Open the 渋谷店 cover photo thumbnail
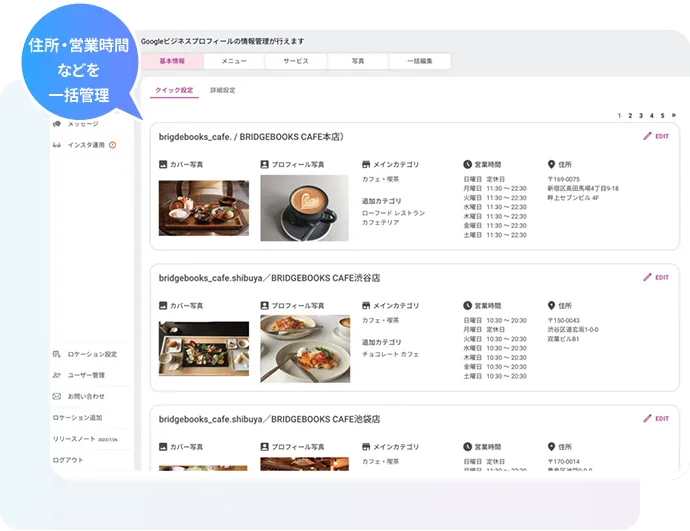 (x=204, y=349)
